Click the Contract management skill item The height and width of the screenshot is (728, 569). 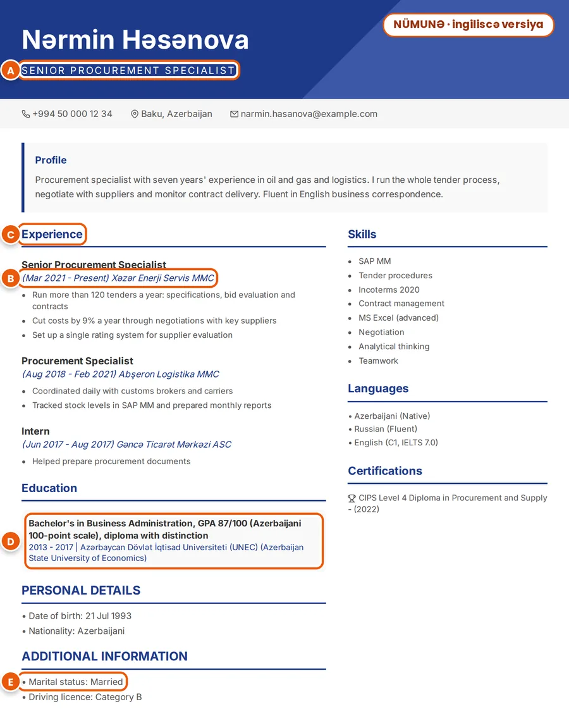[x=401, y=304]
